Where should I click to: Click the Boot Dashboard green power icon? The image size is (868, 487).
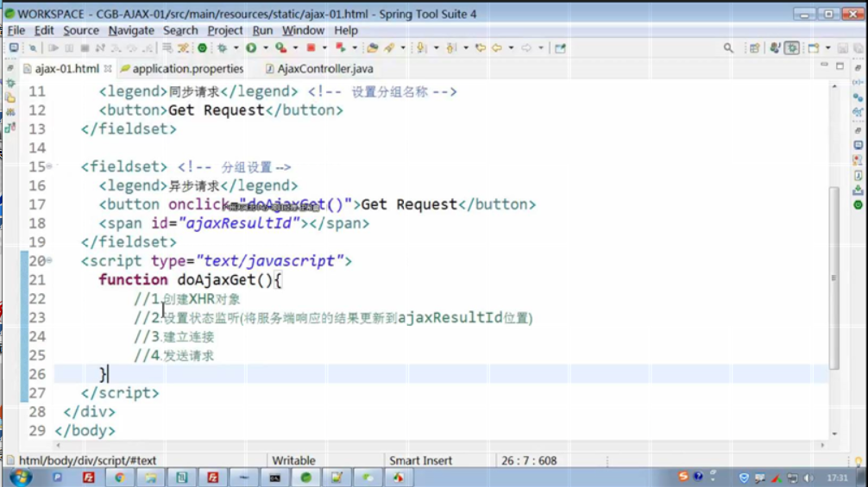[x=202, y=48]
